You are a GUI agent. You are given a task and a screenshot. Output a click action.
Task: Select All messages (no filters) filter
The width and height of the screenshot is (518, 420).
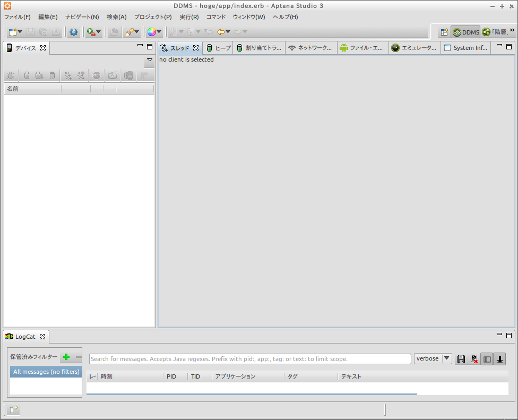tap(46, 372)
